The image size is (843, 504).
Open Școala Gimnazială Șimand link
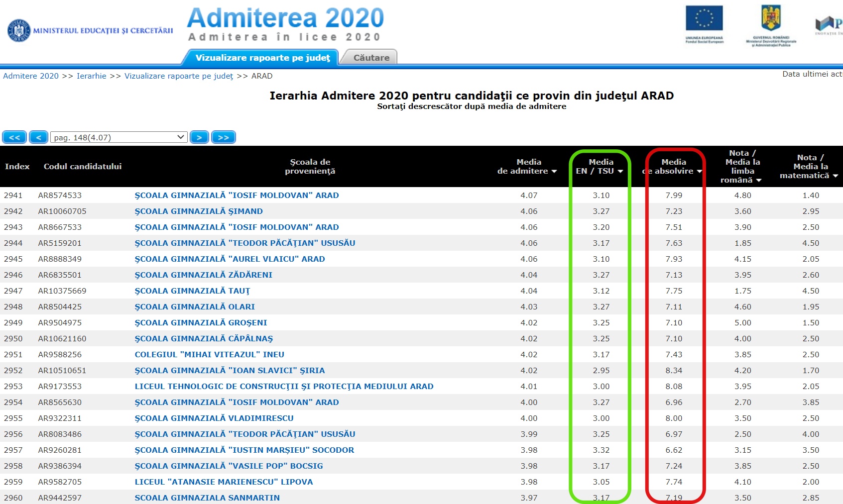tap(199, 211)
